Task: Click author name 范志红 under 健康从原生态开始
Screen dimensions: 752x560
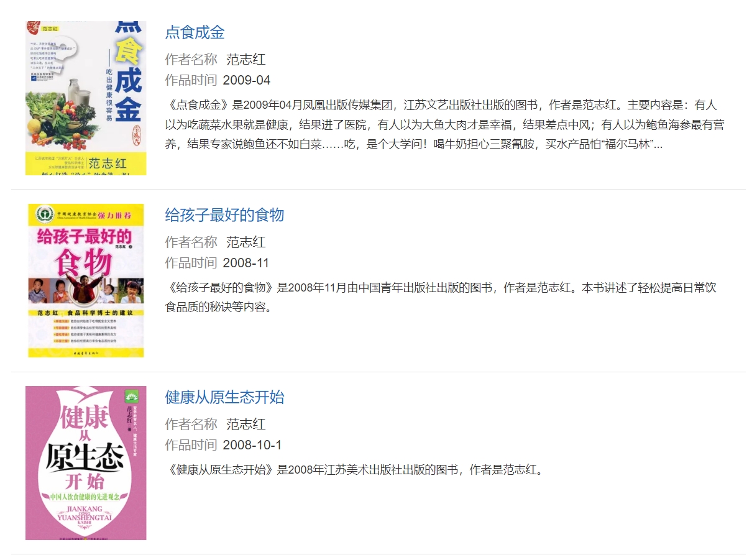Action: [246, 425]
